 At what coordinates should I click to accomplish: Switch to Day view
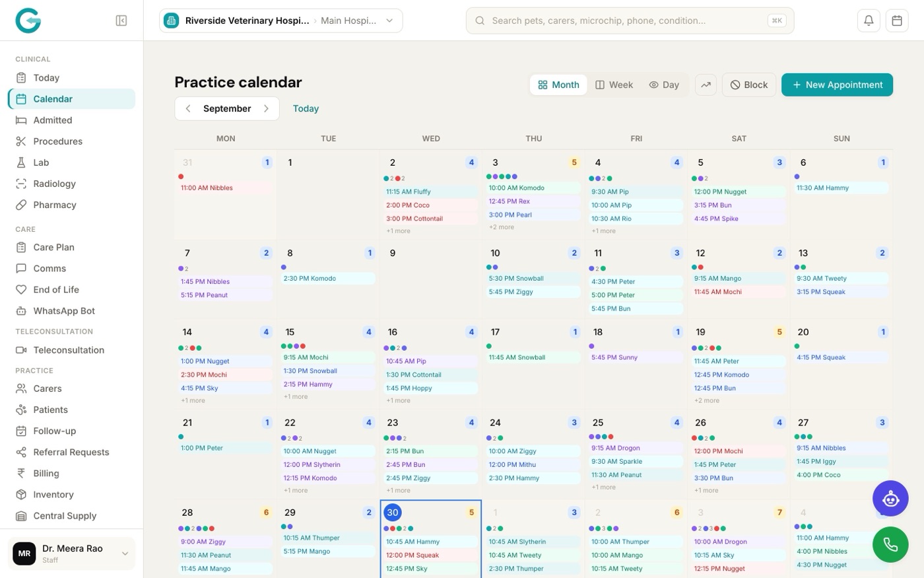click(664, 85)
